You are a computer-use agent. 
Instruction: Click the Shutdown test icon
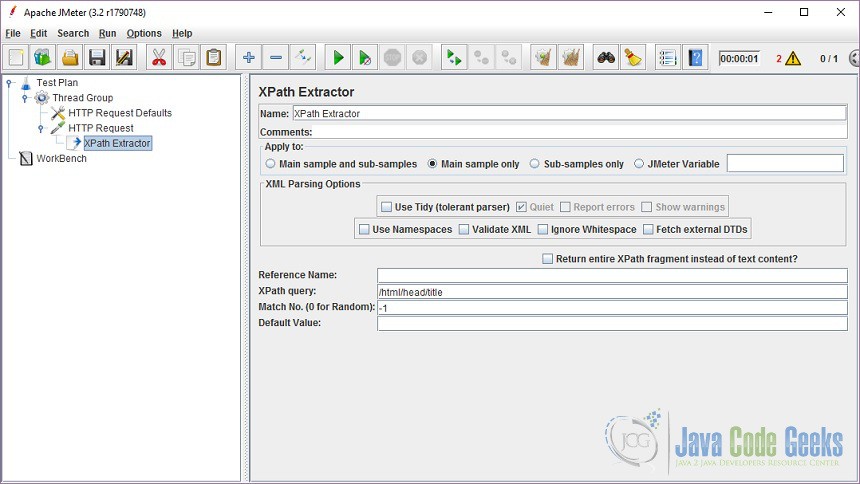[420, 58]
